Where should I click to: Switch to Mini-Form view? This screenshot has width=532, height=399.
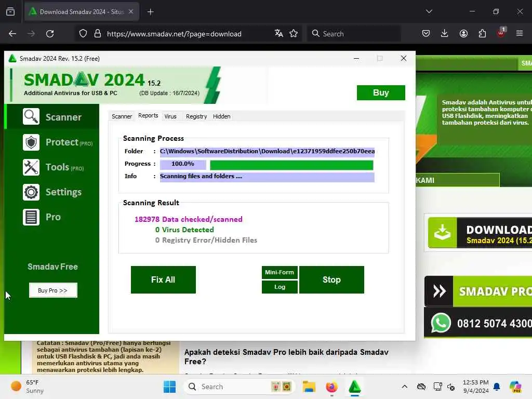coord(280,272)
